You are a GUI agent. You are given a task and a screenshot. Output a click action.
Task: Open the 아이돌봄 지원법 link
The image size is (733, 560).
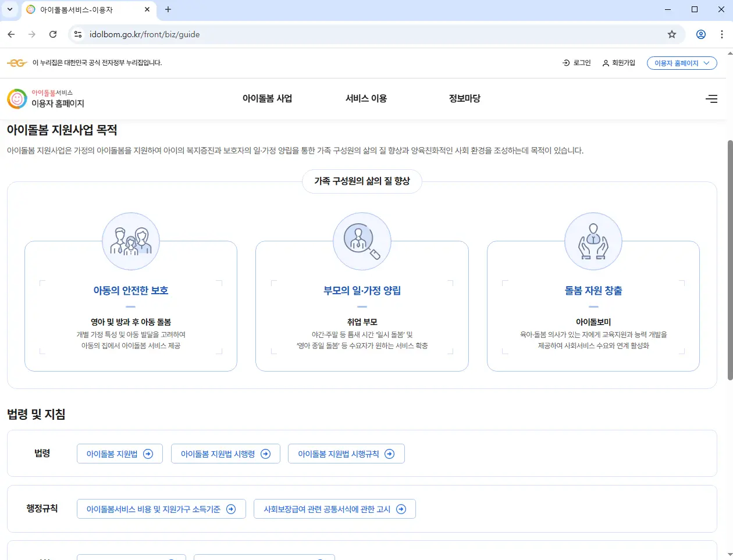[119, 453]
